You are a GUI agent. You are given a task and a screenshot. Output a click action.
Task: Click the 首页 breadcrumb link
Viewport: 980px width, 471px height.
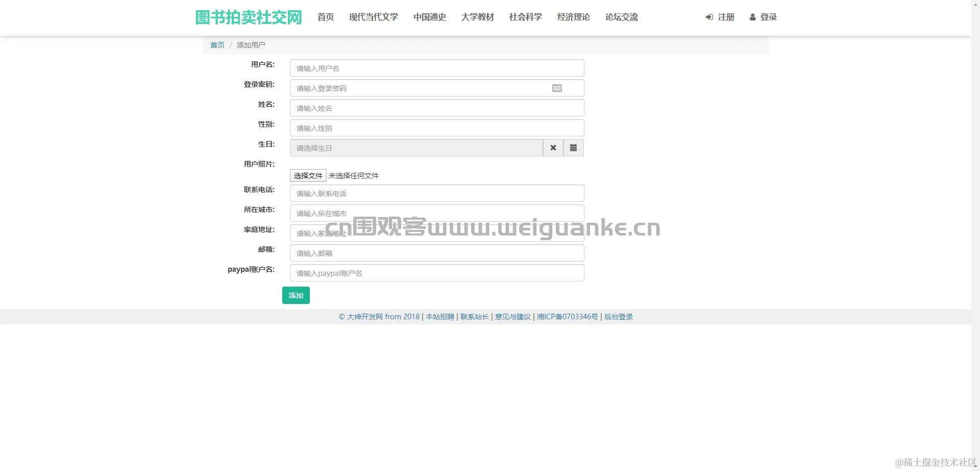[217, 45]
